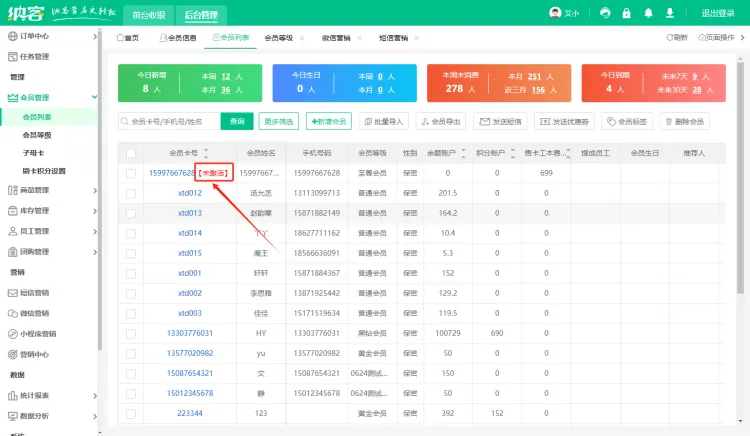Tick checkbox for member 15997667628
The width and height of the screenshot is (750, 436).
[131, 174]
